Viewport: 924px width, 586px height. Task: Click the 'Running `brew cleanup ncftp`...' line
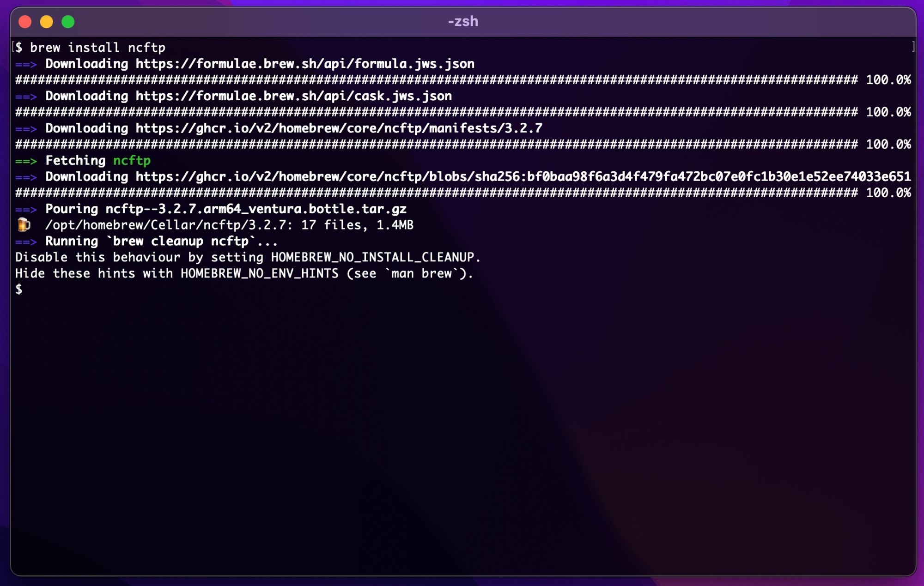click(x=162, y=241)
